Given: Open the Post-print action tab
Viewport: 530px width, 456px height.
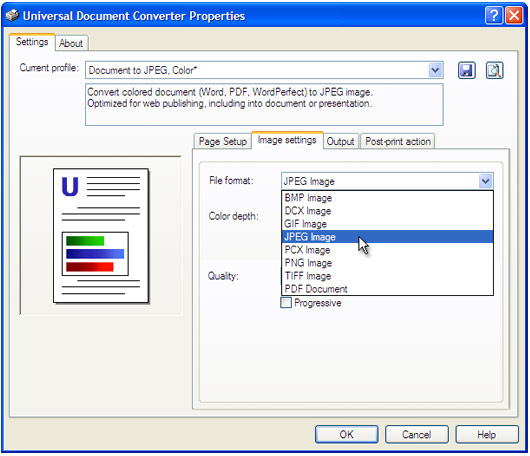Looking at the screenshot, I should [x=398, y=141].
